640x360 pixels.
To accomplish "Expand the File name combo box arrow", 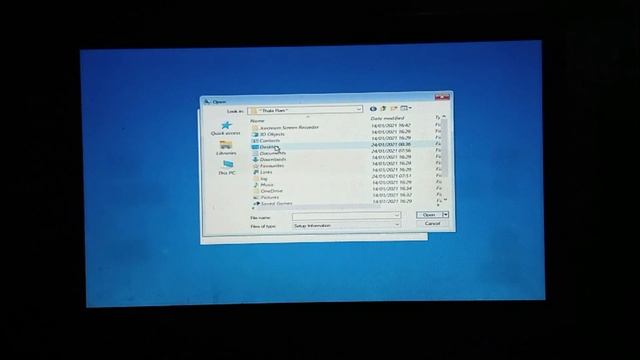I will coord(397,215).
